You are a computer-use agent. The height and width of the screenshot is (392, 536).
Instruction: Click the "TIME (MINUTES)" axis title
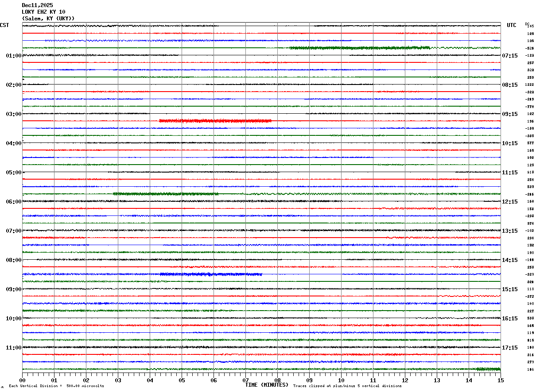click(x=267, y=385)
